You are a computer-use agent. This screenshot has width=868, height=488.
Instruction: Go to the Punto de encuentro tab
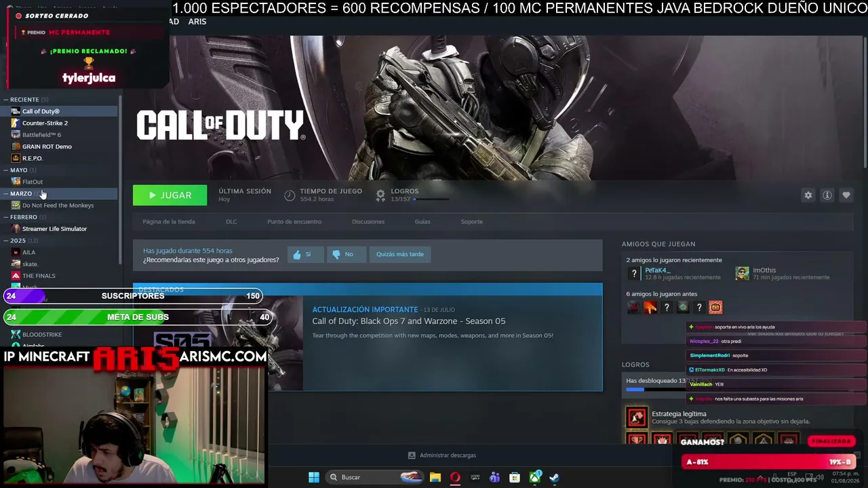pyautogui.click(x=294, y=222)
